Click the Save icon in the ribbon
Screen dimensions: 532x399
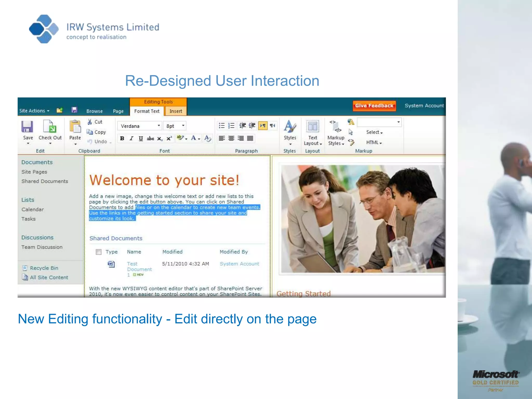27,127
